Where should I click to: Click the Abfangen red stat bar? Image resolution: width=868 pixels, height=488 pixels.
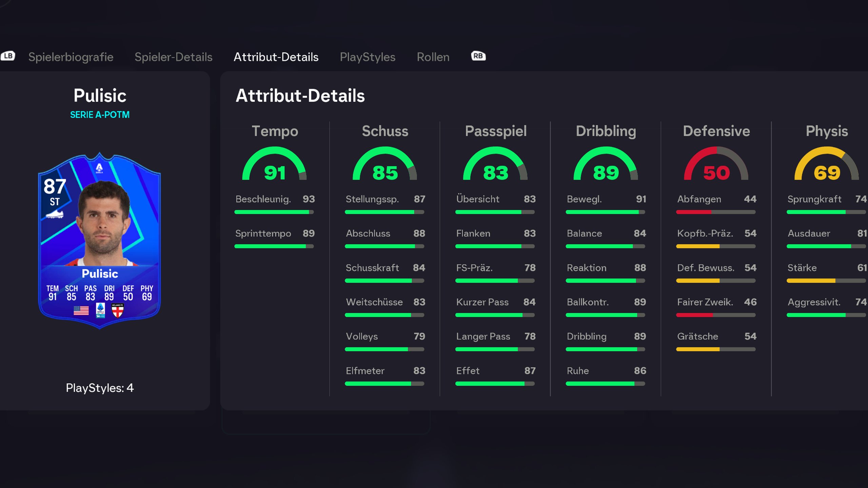[x=716, y=212]
